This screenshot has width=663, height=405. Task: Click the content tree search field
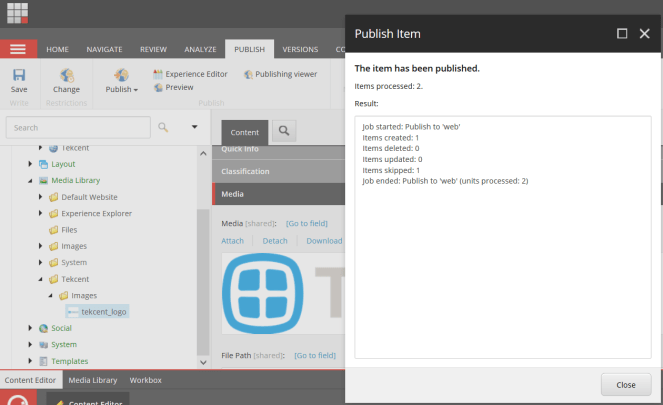78,128
